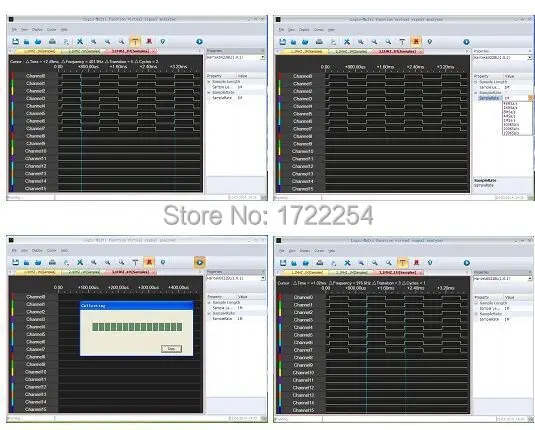This screenshot has height=430, width=535.
Task: Click the location pin icon in top-left window toolbar
Action: (x=163, y=41)
